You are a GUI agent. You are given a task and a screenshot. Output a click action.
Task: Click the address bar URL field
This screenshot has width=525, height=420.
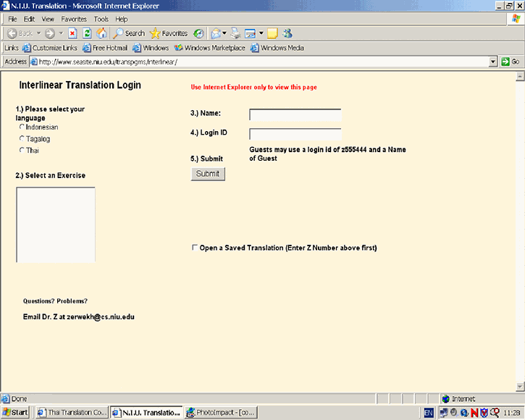(x=259, y=62)
